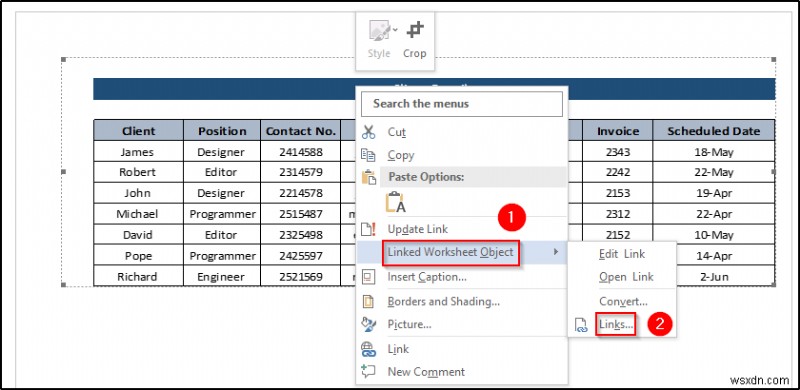Click the Links document chain icon
The image size is (800, 390).
click(x=581, y=325)
